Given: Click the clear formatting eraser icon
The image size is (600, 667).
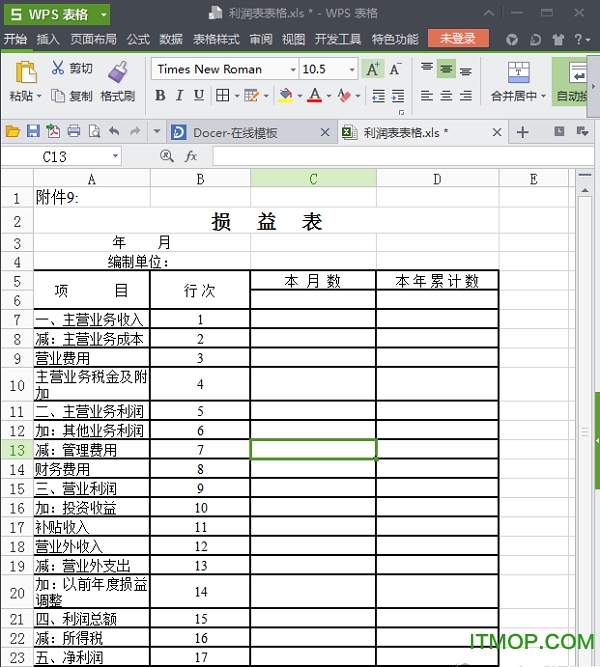Looking at the screenshot, I should pos(344,95).
